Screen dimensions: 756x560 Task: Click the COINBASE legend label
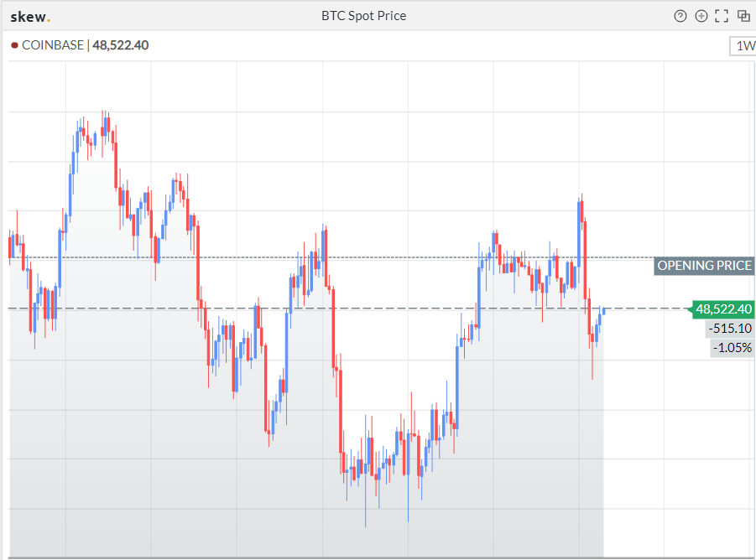(x=52, y=45)
